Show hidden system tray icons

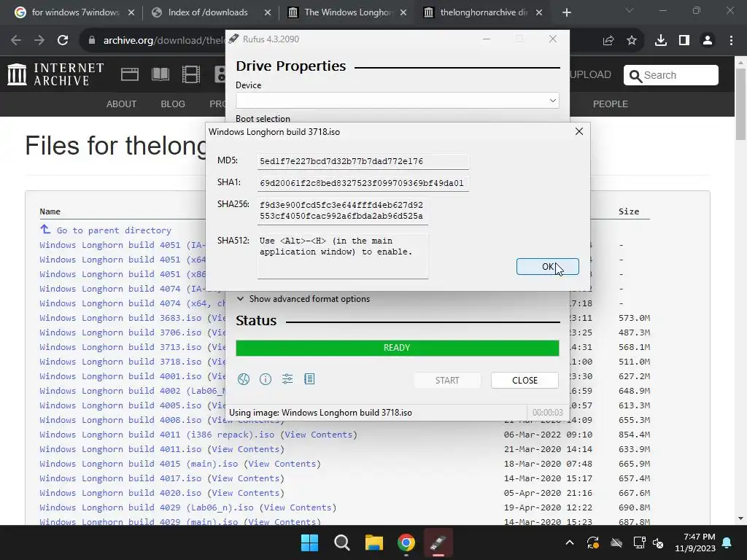coord(569,542)
